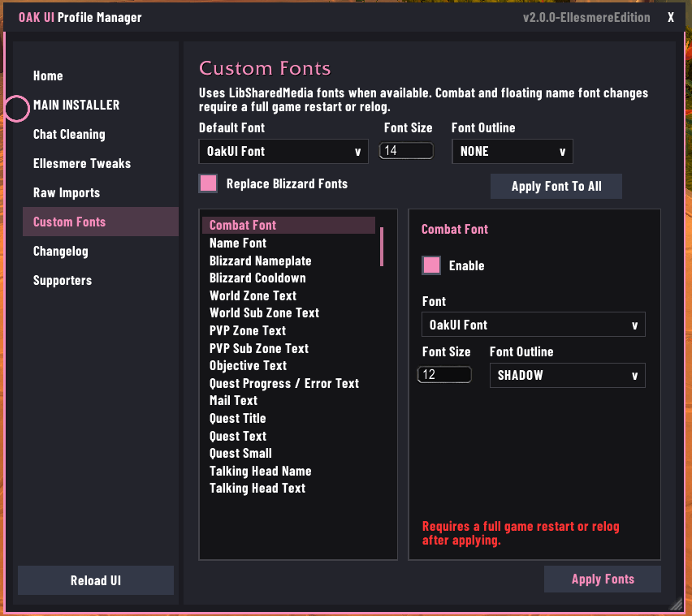Expand the top Font Outline NONE dropdown
This screenshot has width=692, height=616.
pyautogui.click(x=512, y=151)
